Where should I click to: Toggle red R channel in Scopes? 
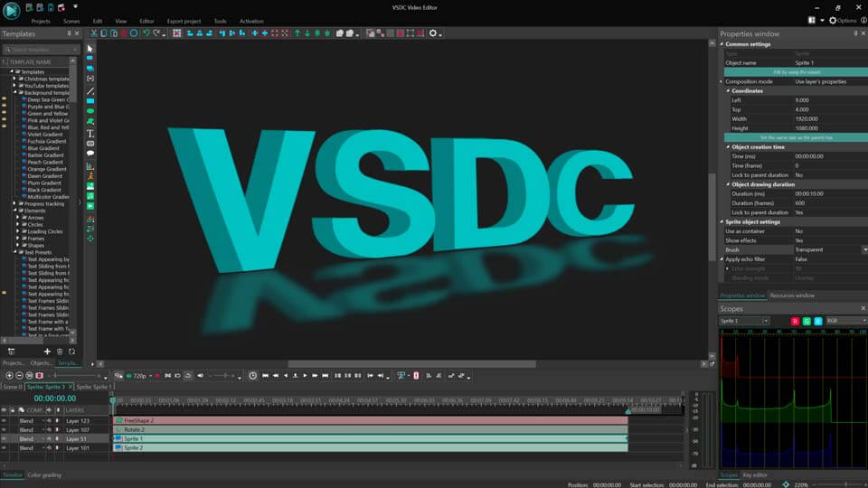click(x=795, y=321)
